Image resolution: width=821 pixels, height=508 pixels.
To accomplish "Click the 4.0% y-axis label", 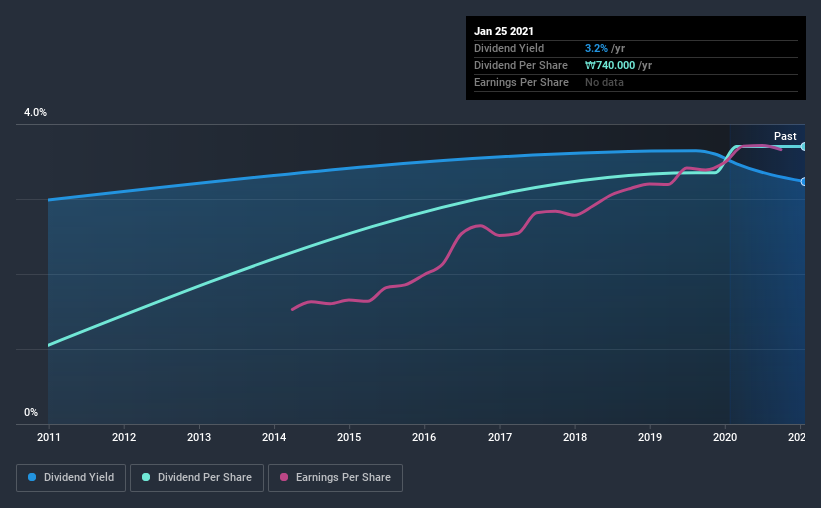I will pos(35,112).
